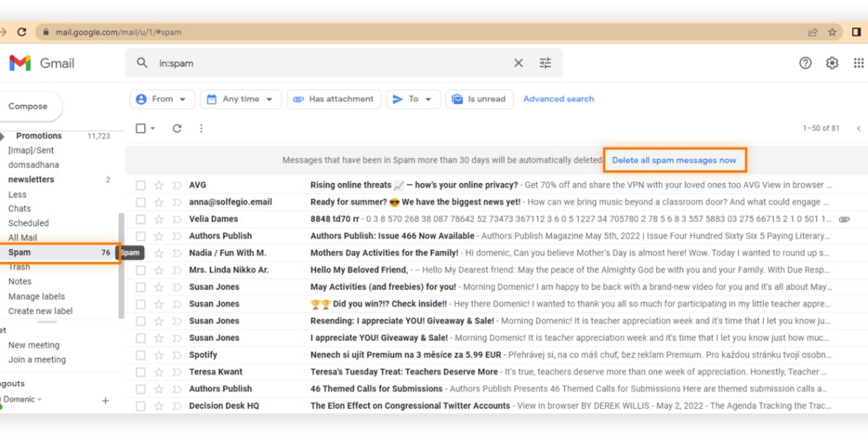This screenshot has width=868, height=434.
Task: Start a New meeting
Action: pyautogui.click(x=34, y=345)
